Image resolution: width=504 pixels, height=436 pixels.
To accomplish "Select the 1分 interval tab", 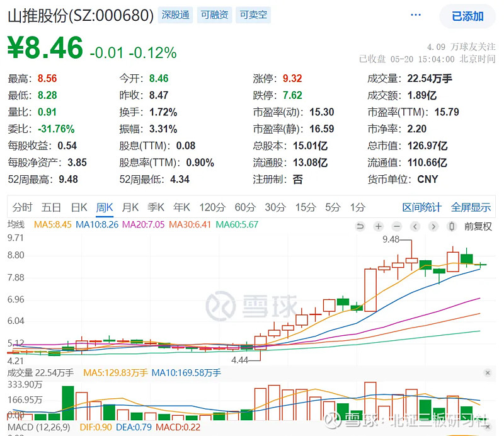I will [x=358, y=207].
